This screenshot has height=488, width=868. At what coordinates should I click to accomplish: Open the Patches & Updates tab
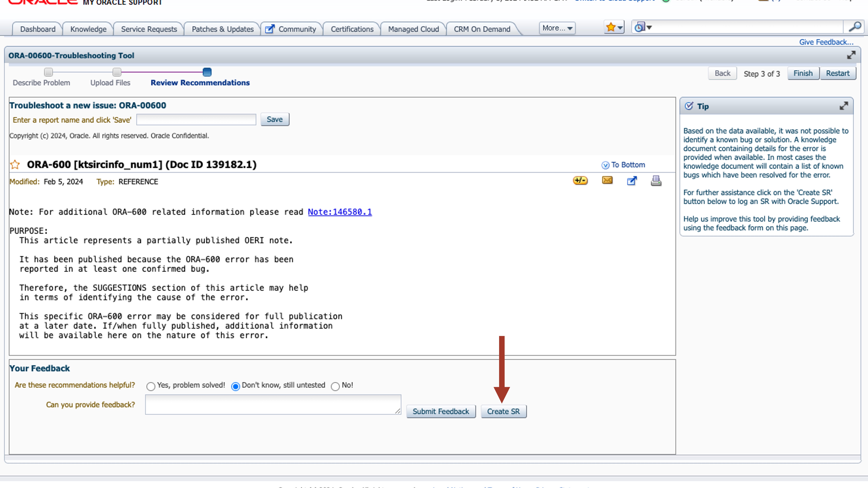point(222,29)
